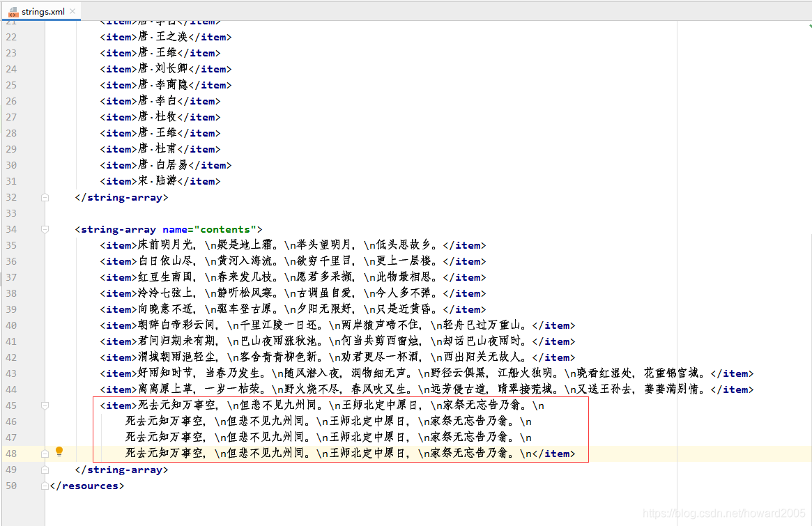
Task: Click the strings.xml file icon in tab
Action: point(13,11)
